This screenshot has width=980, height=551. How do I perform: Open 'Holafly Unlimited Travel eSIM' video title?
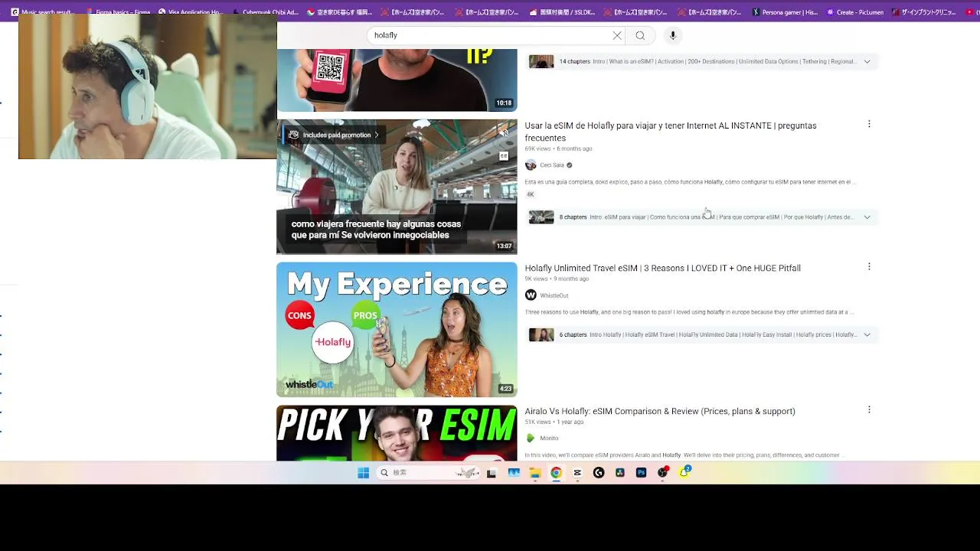click(663, 268)
